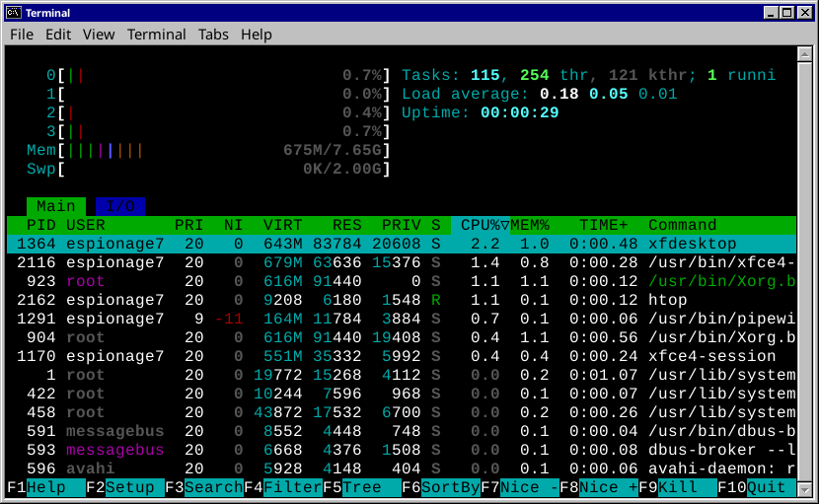The width and height of the screenshot is (819, 504).
Task: Select process with PID 2116
Action: click(x=402, y=262)
